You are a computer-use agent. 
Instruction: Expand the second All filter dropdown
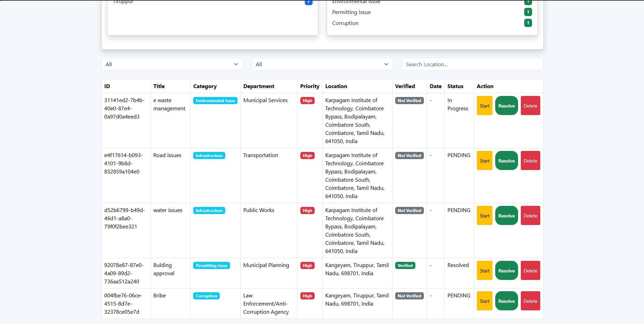[322, 64]
